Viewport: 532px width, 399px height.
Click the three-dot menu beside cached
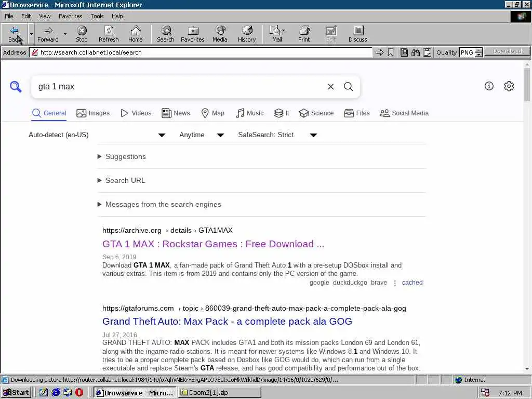(395, 283)
